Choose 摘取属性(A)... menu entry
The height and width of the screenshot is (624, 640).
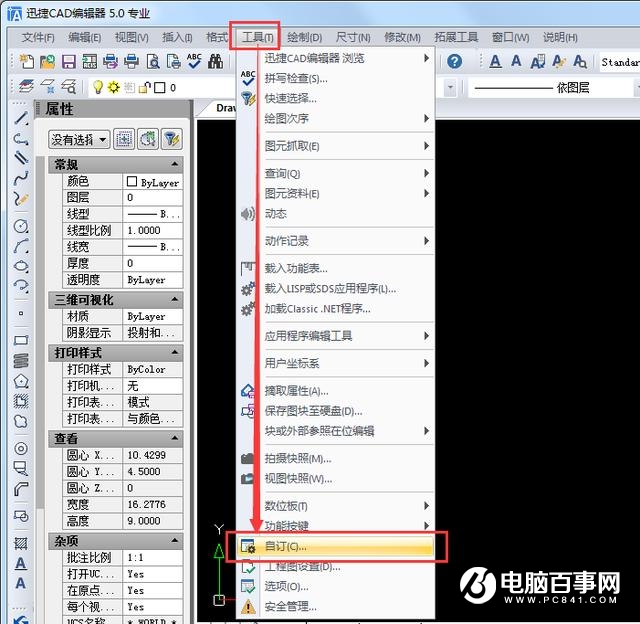coord(336,391)
